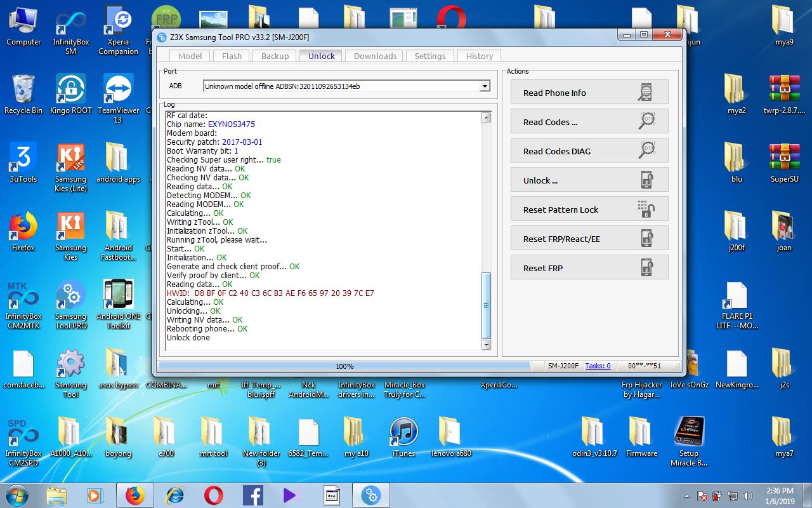The height and width of the screenshot is (508, 812).
Task: Select the SuperSU archive on desktop
Action: (785, 163)
